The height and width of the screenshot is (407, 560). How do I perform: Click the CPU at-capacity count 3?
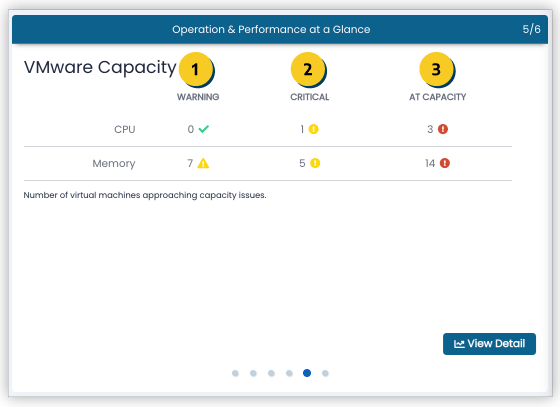coord(430,129)
